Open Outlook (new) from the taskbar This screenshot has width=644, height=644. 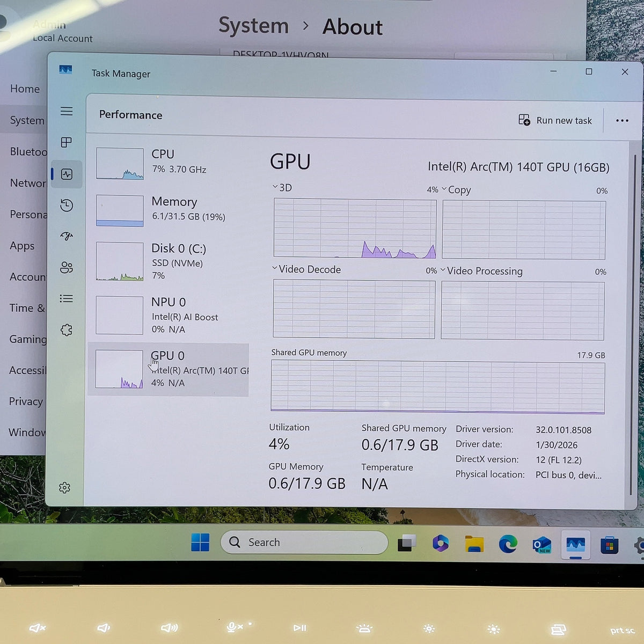[542, 545]
